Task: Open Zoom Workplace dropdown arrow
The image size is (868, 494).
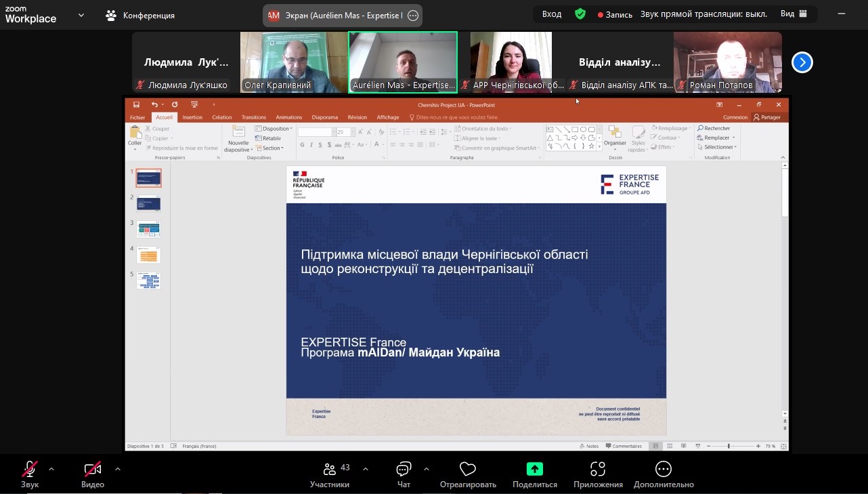Action: 81,15
